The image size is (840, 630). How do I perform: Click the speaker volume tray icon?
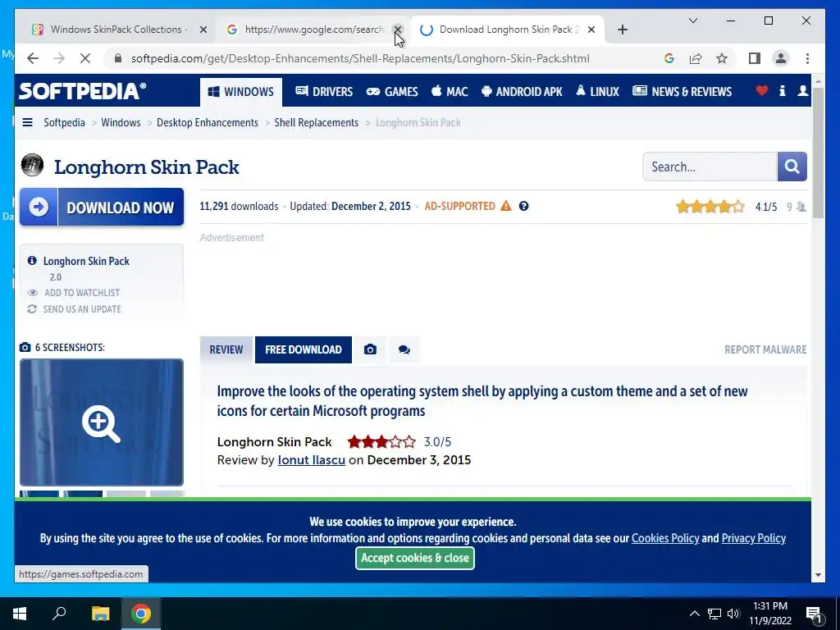click(x=733, y=614)
